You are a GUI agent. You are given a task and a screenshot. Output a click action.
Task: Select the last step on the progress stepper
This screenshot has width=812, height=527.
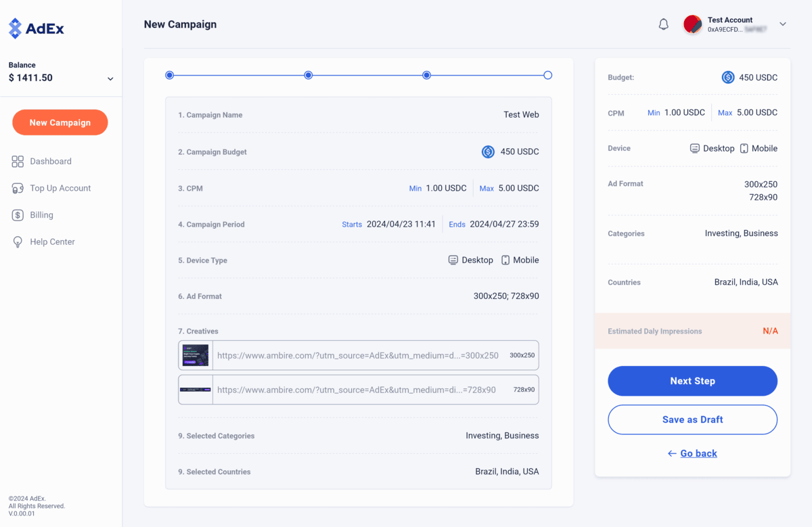(547, 74)
